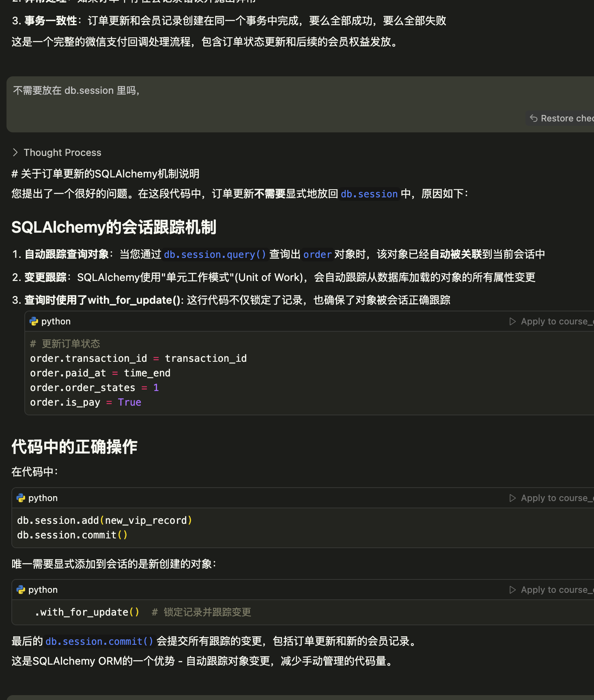
Task: Click play icon of db.session.add block
Action: coord(513,498)
